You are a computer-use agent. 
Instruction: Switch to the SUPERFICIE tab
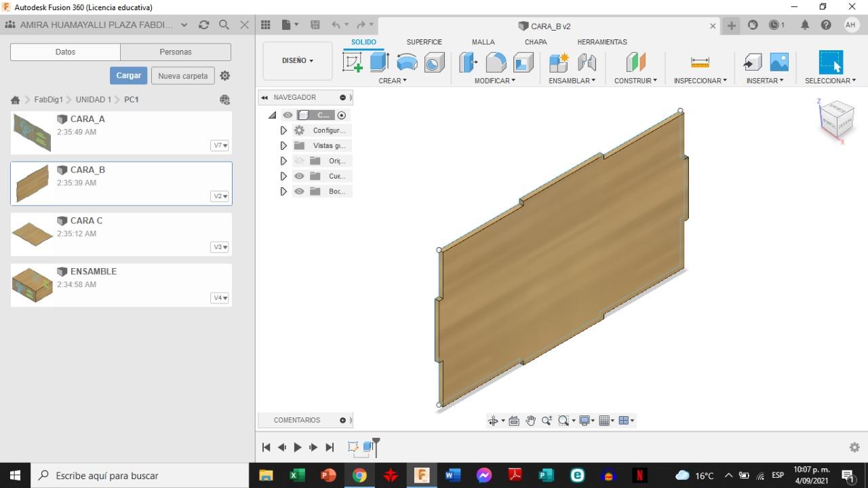coord(424,42)
